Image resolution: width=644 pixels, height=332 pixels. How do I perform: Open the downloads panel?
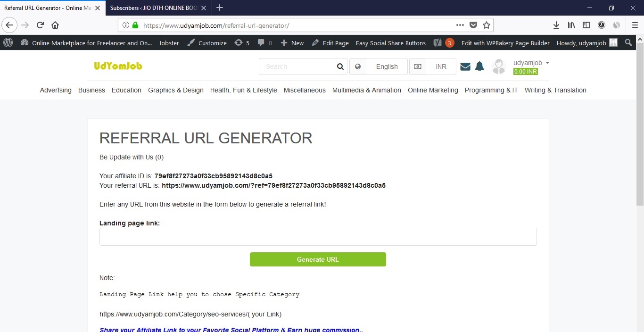pos(556,25)
